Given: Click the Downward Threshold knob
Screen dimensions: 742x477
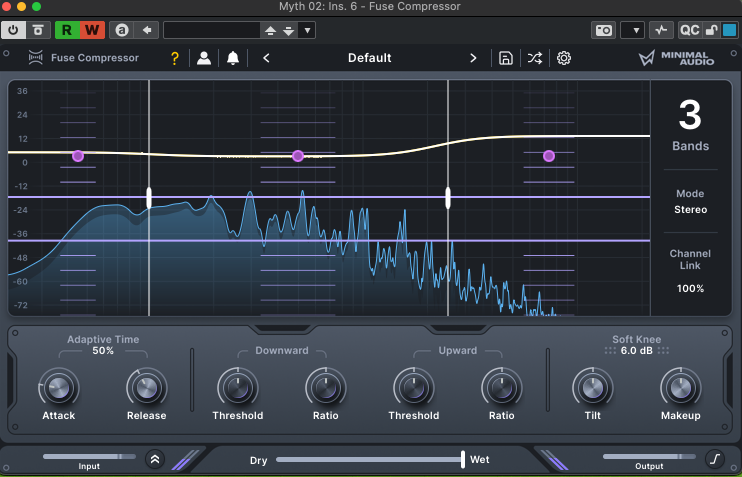Looking at the screenshot, I should pyautogui.click(x=238, y=388).
